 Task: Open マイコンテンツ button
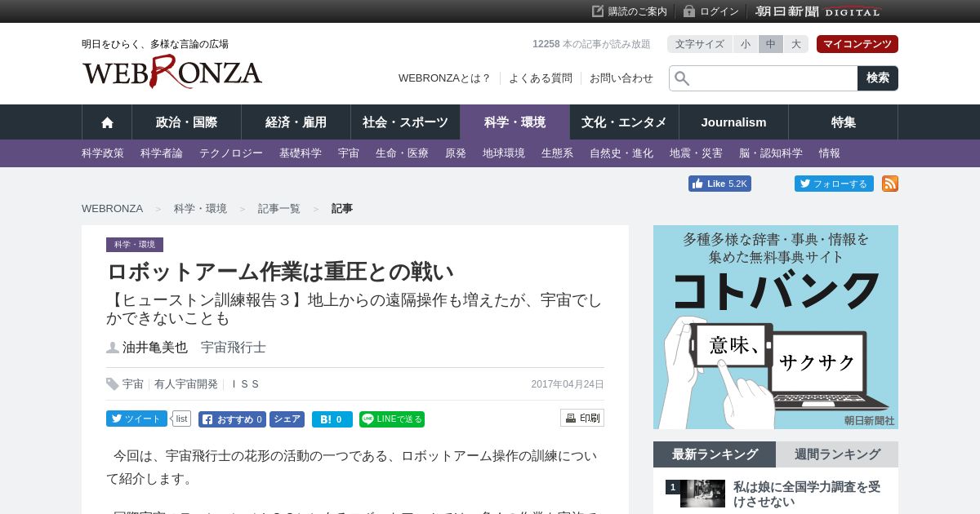coord(857,44)
